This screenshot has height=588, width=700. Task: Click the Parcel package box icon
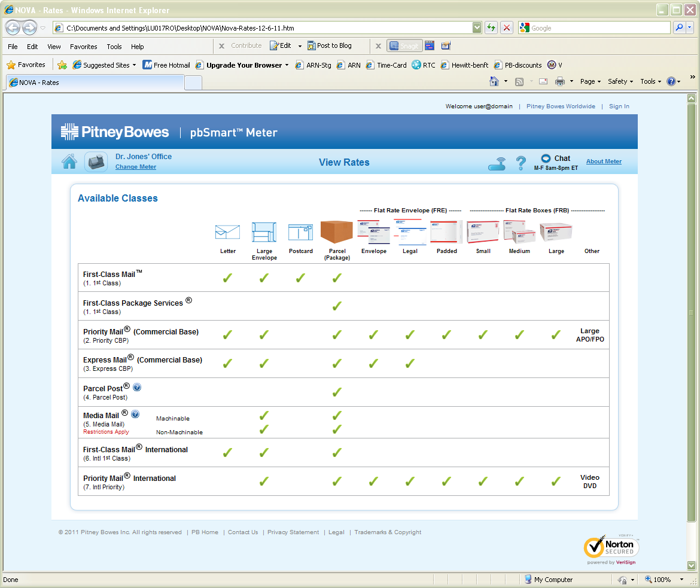[337, 232]
